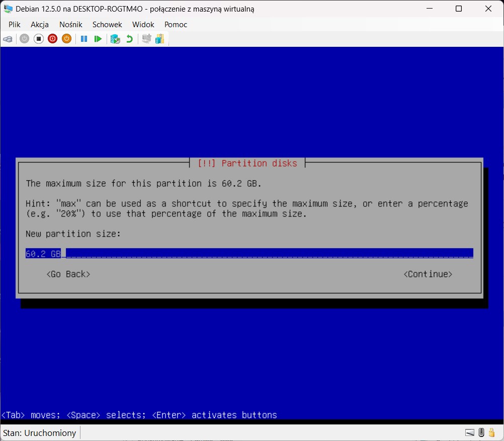Send Ctrl+Alt+Del via toolbar icon
The image size is (504, 441).
pos(8,39)
